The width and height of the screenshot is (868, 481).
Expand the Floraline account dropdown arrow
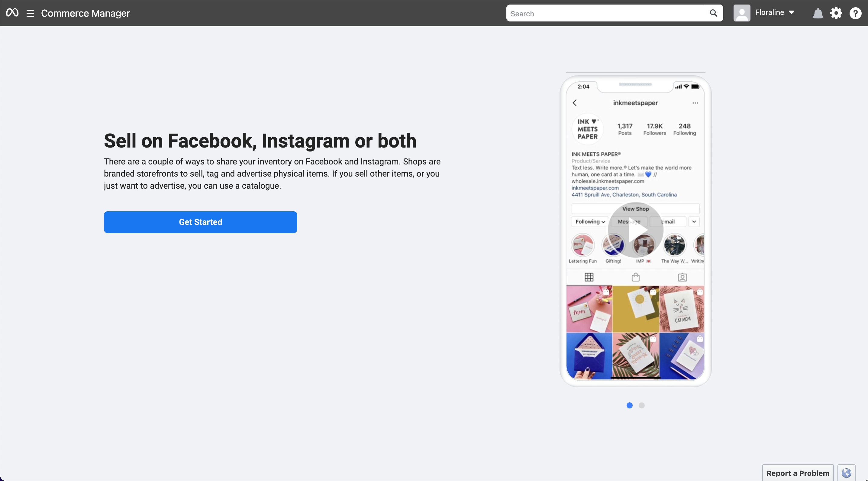(x=792, y=13)
